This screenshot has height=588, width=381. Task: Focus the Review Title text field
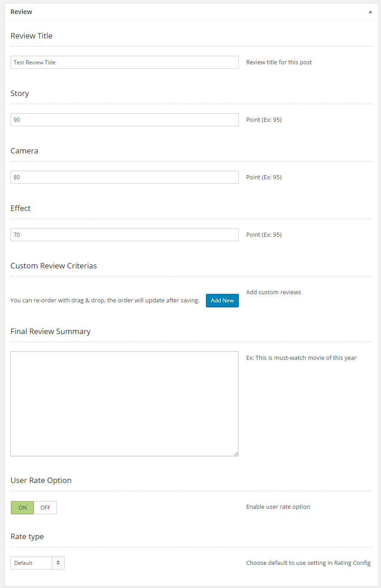[x=124, y=62]
